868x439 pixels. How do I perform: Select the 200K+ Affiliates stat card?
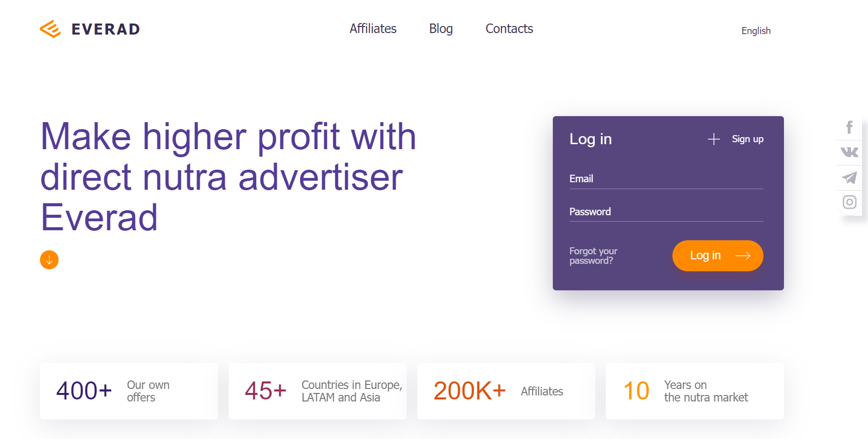pos(506,391)
